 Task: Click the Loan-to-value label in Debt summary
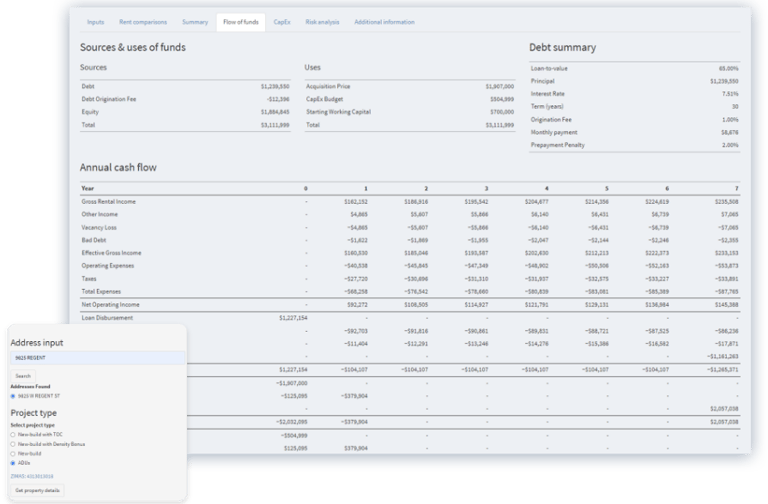click(549, 69)
